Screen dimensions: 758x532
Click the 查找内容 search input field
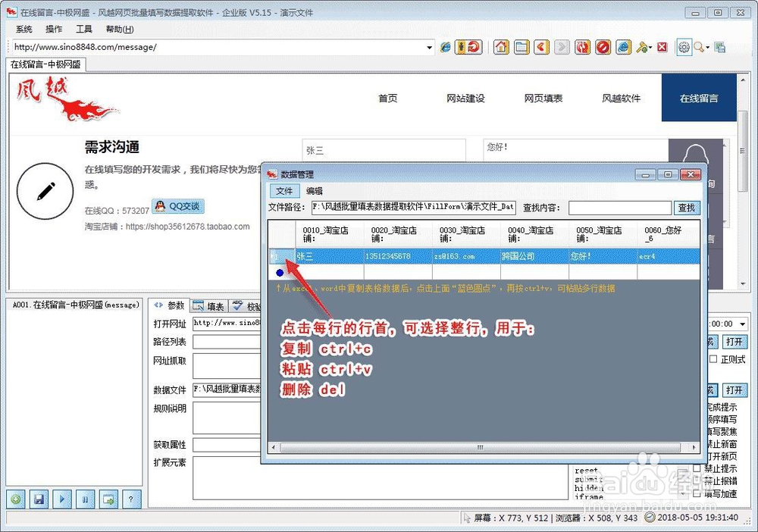620,208
